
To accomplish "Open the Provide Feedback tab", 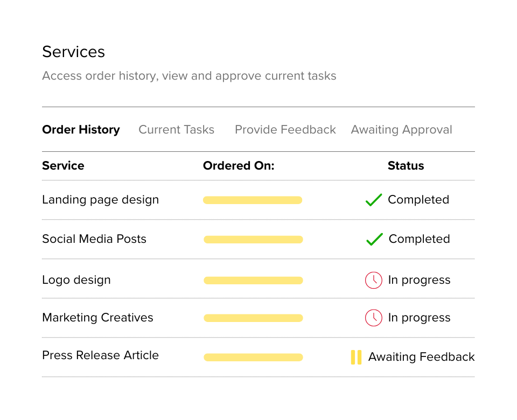I will click(x=285, y=130).
